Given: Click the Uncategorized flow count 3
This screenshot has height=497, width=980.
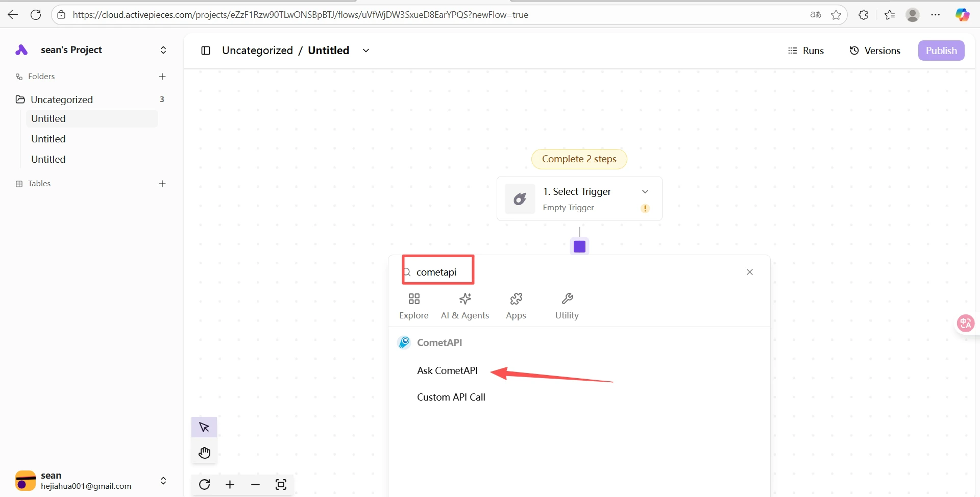Looking at the screenshot, I should 162,99.
